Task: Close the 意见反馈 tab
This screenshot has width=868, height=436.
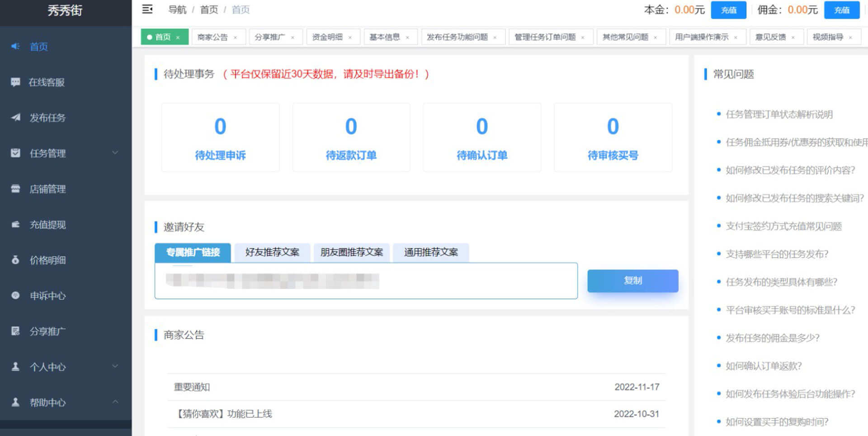Action: click(793, 38)
